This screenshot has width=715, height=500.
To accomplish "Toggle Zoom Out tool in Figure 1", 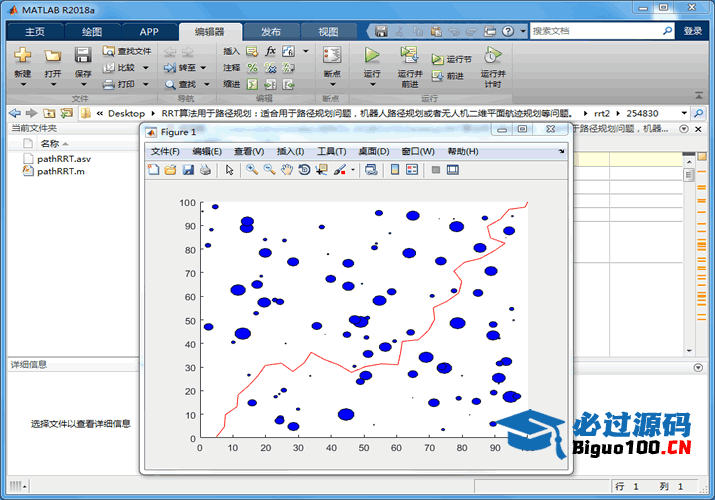I will coord(269,170).
